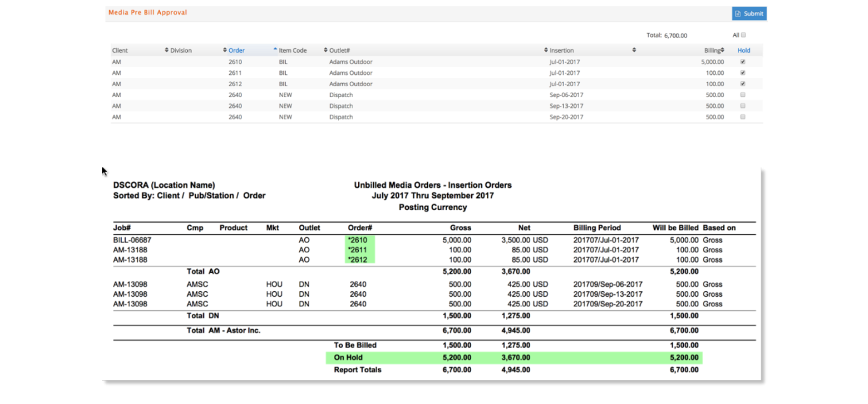Viewport: 868px width, 404px height.
Task: Click the Sep-13-2017 insertion date in the grid
Action: click(566, 106)
